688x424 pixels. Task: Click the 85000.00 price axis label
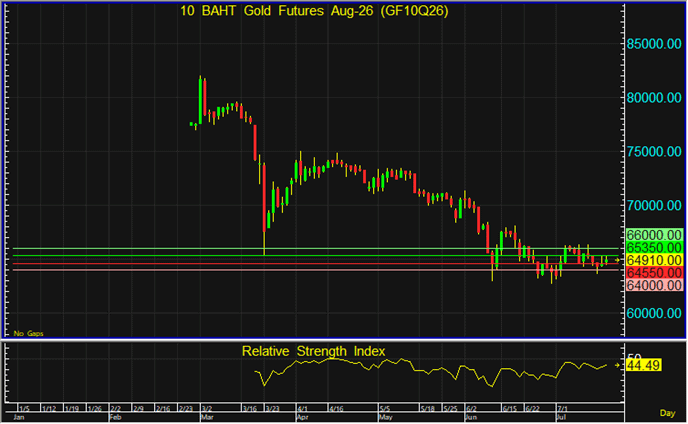654,44
